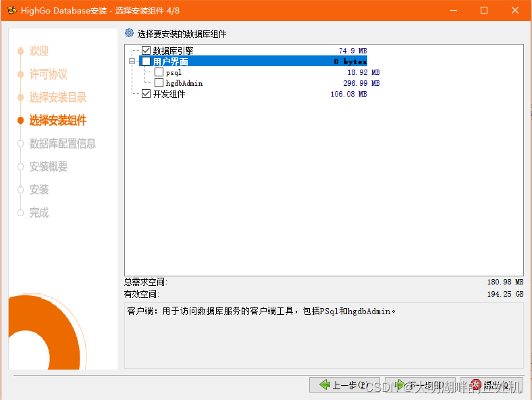
Task: Click the 18.92 MB size value
Action: [363, 72]
